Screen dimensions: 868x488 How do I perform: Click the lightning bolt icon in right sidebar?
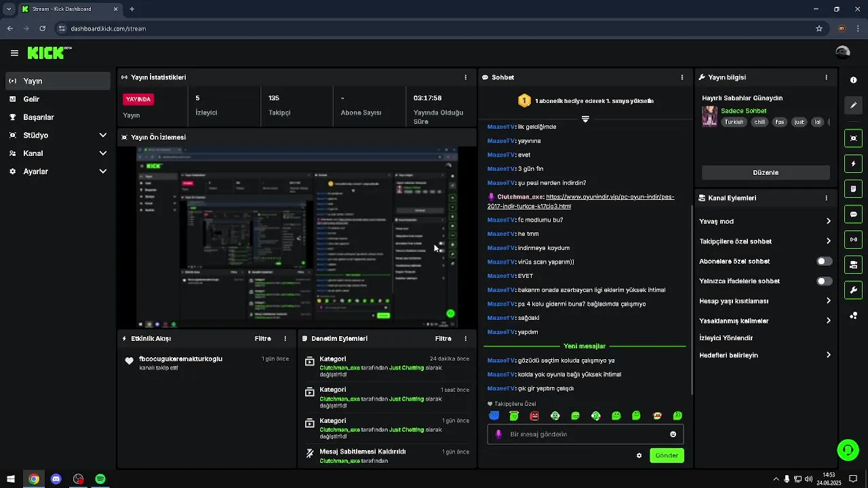tap(853, 164)
